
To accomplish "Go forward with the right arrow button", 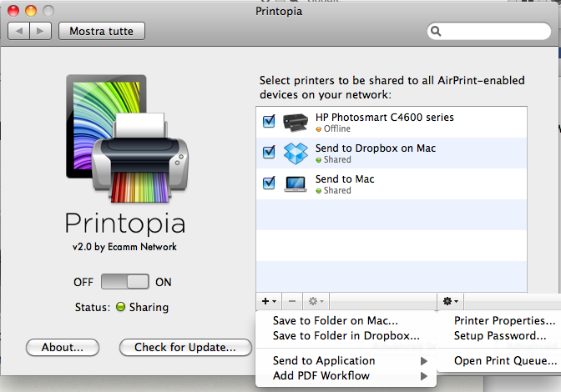I will tap(41, 31).
